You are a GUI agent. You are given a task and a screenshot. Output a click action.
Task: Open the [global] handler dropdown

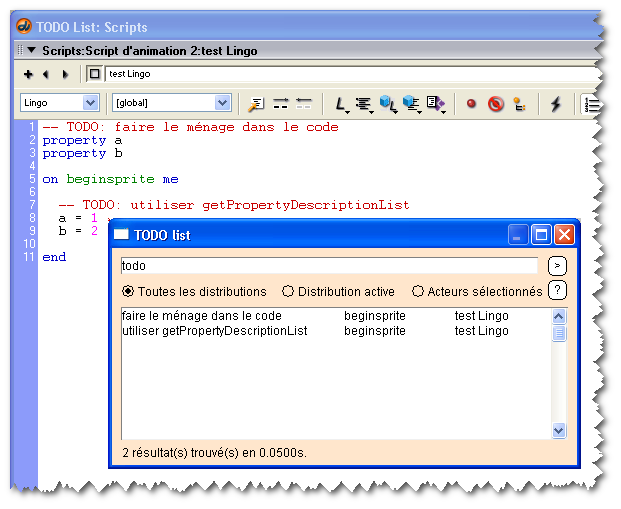click(171, 103)
